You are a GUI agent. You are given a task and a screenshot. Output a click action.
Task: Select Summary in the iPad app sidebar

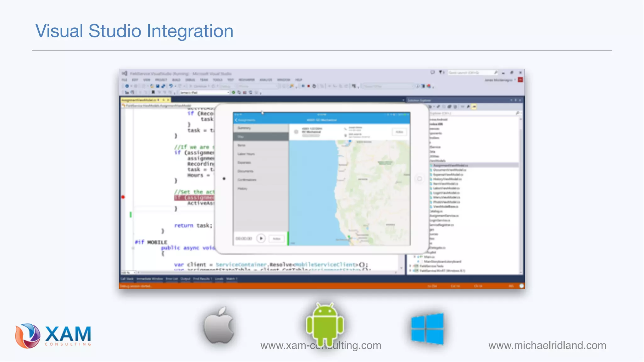[x=261, y=128]
